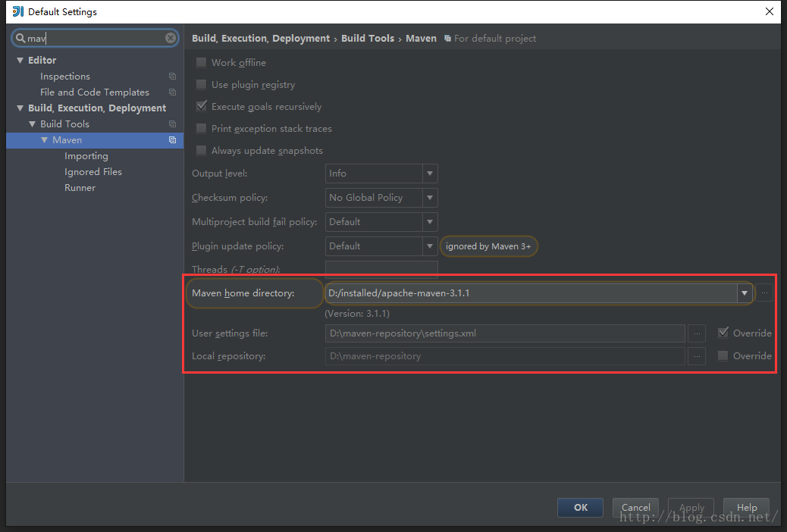
Task: Open the Runner settings page
Action: (80, 188)
